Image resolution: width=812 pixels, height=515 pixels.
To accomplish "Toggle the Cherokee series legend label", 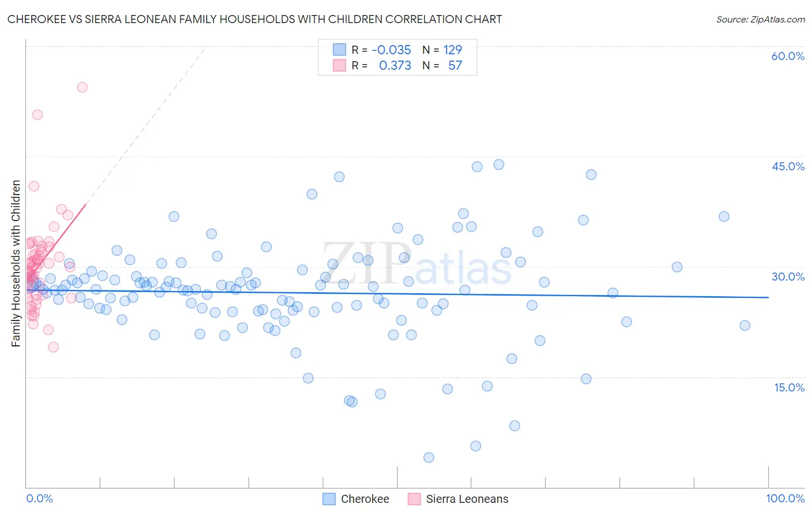I will point(365,499).
